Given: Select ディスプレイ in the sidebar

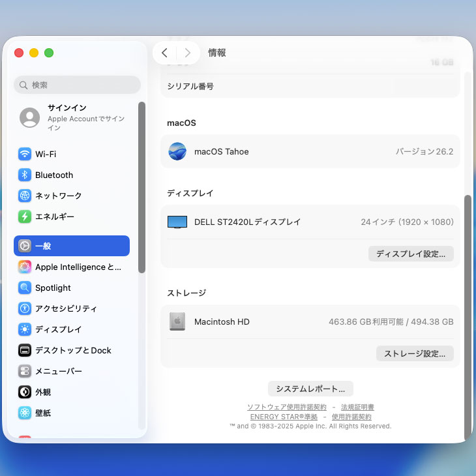Looking at the screenshot, I should [x=58, y=329].
